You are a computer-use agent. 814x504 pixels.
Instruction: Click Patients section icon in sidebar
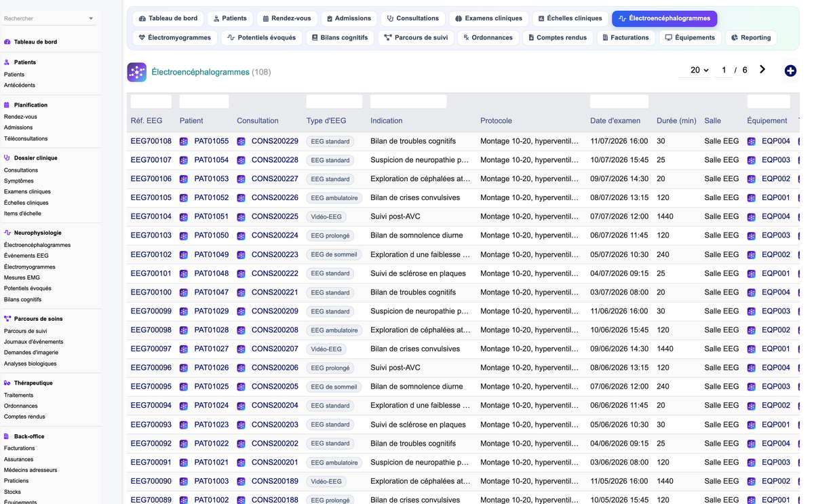click(7, 62)
